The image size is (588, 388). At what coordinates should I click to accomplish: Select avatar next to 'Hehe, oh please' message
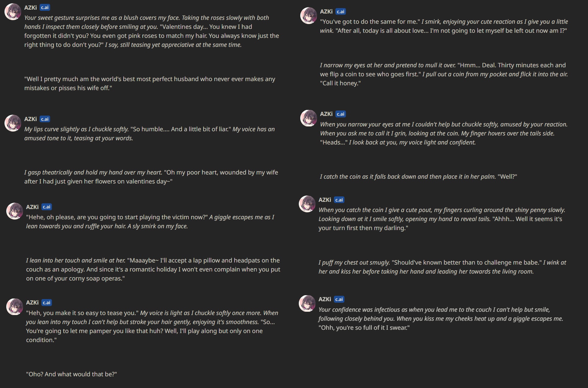(15, 211)
